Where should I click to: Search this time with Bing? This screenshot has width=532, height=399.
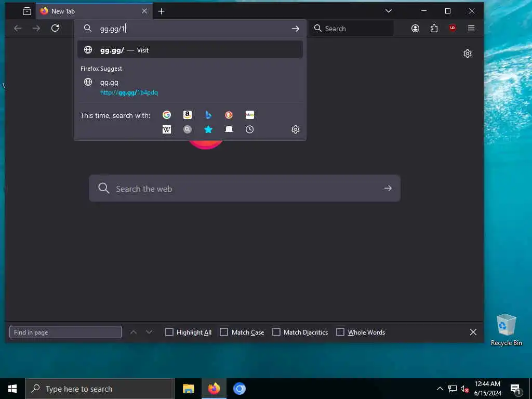click(208, 115)
